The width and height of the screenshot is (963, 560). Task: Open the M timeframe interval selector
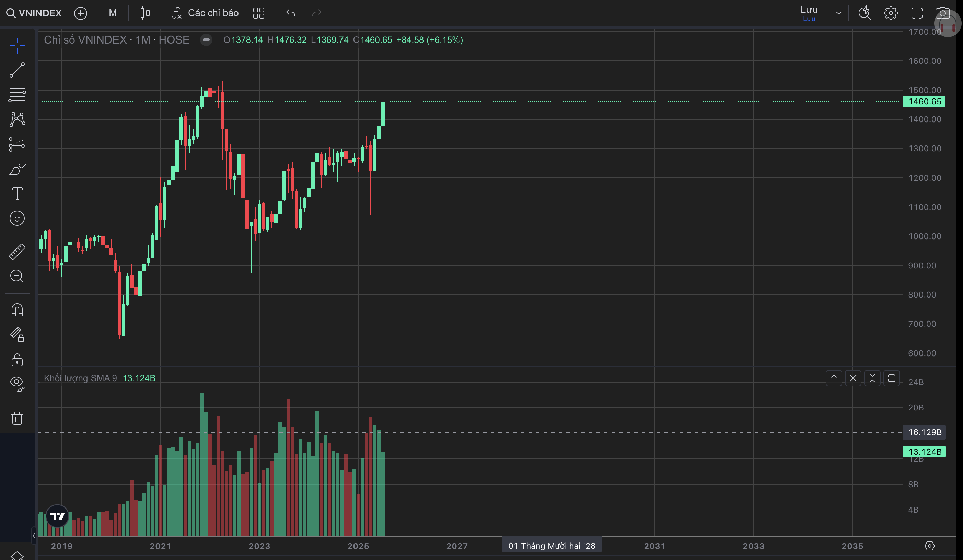[112, 13]
